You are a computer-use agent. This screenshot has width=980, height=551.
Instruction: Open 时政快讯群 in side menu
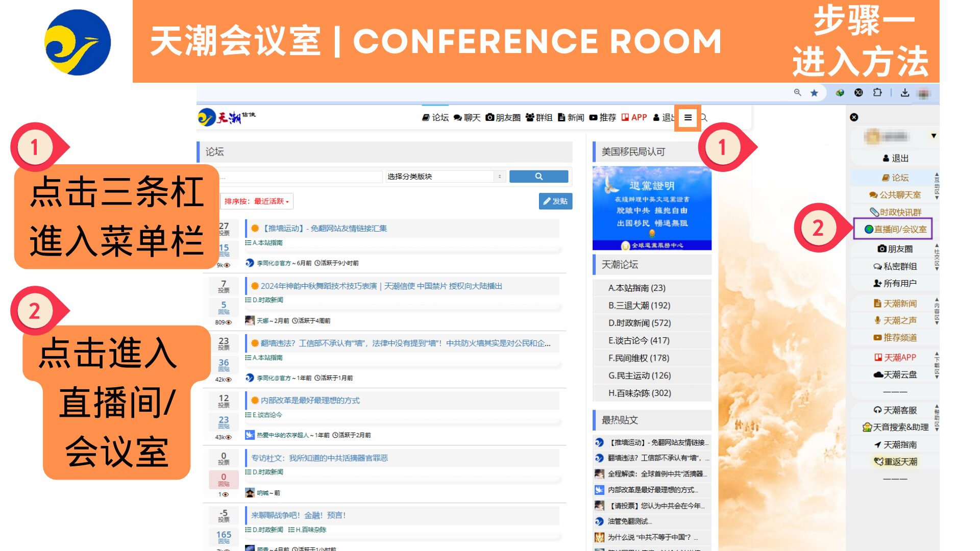tap(895, 212)
